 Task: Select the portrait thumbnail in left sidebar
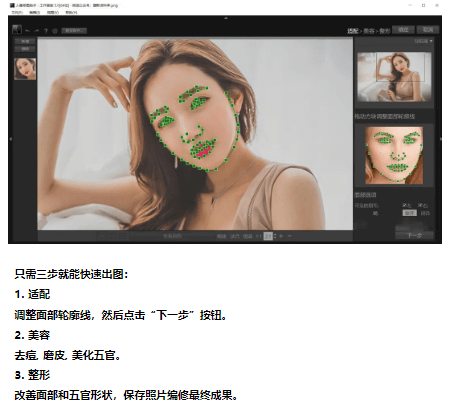(x=25, y=69)
